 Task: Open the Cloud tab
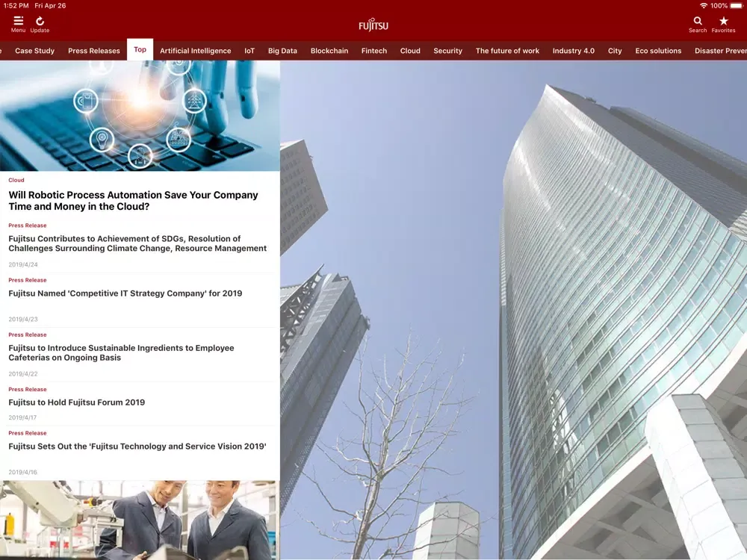pyautogui.click(x=410, y=51)
